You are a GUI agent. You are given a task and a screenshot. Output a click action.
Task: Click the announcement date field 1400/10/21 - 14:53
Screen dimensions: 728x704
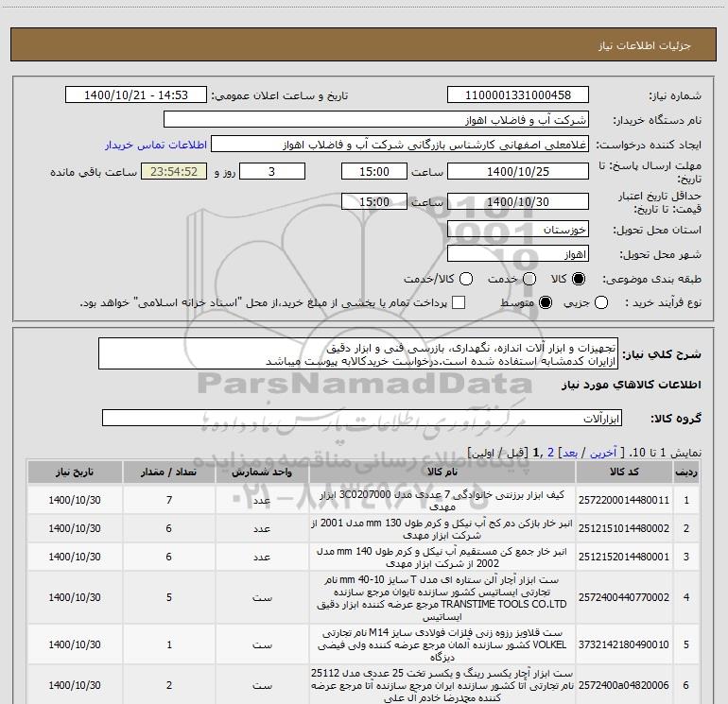pyautogui.click(x=135, y=95)
